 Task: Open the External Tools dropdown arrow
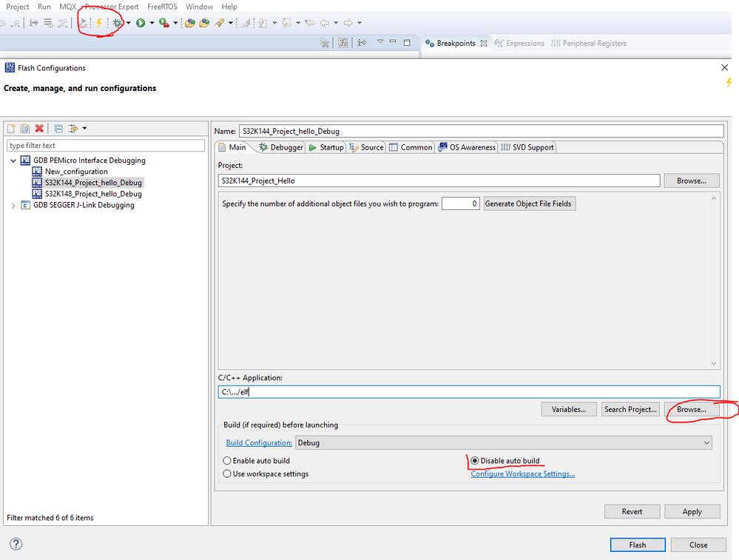coord(175,23)
